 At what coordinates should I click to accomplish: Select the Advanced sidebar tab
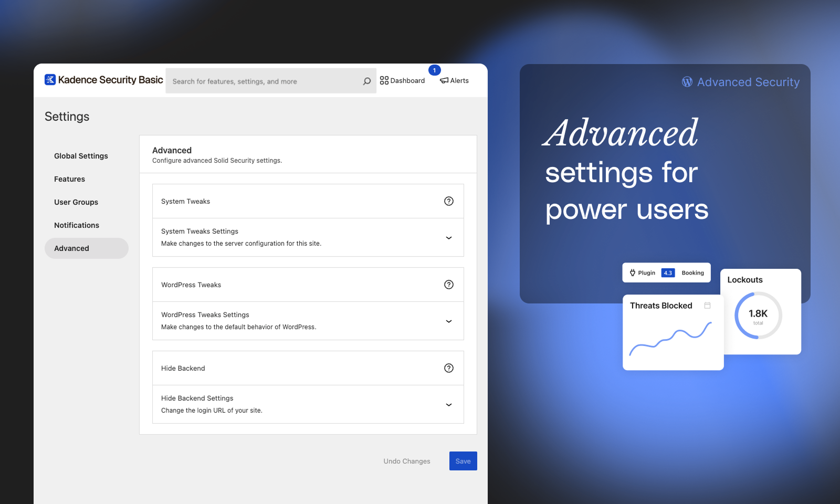pos(87,248)
